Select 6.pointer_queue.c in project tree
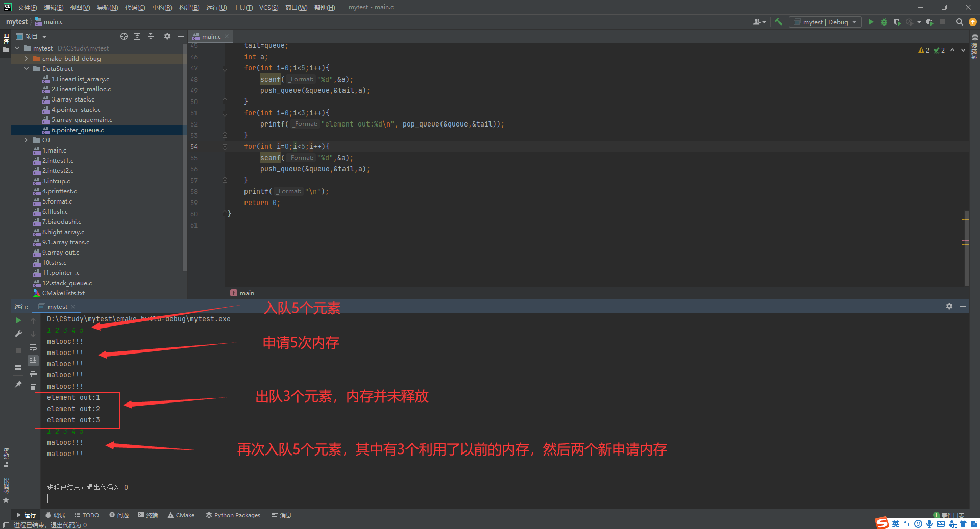This screenshot has height=529, width=980. click(x=99, y=130)
